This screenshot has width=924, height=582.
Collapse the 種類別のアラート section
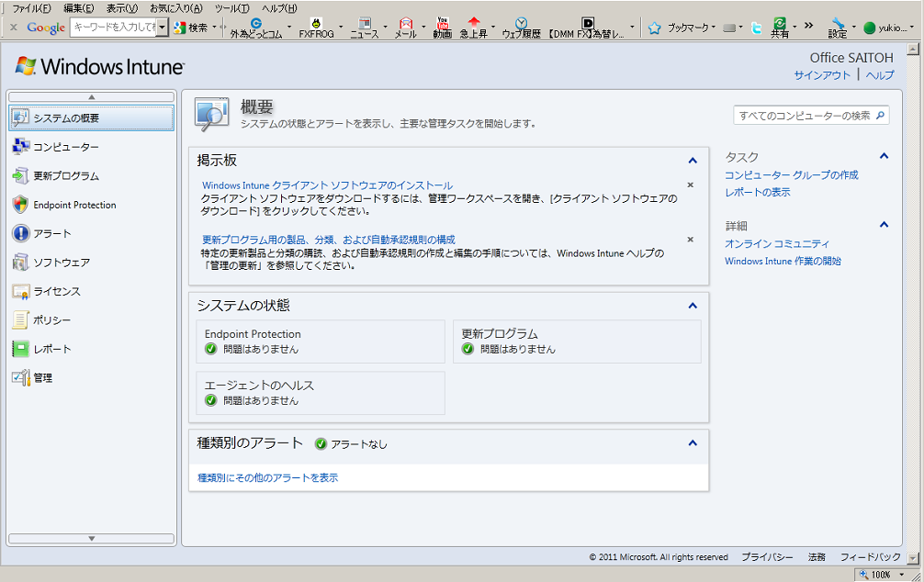(693, 443)
